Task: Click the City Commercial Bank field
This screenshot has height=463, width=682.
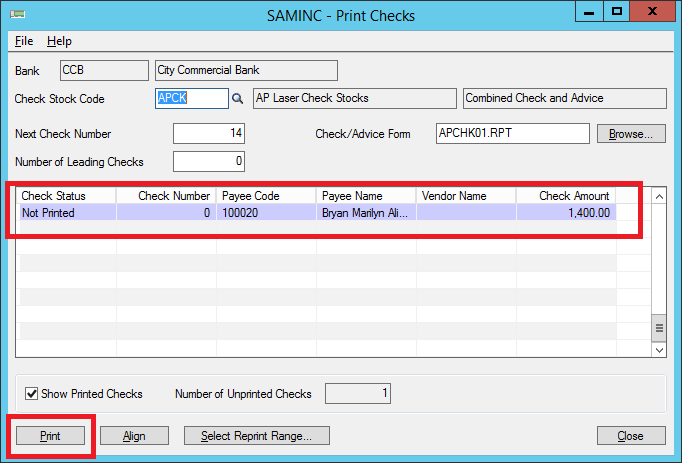Action: pyautogui.click(x=246, y=70)
